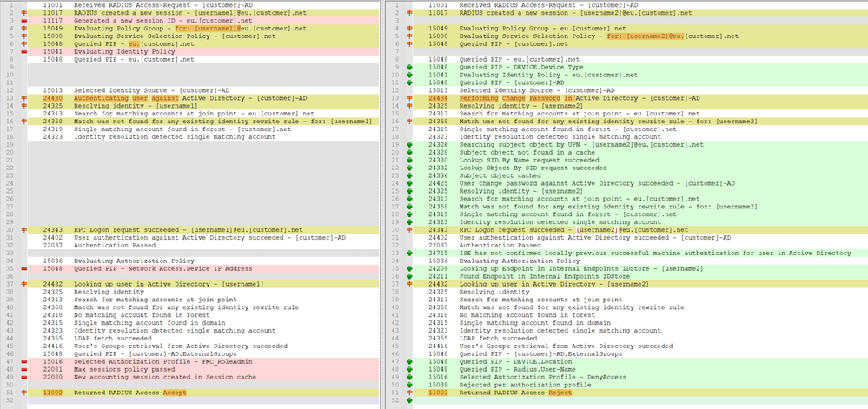
Task: Click changed marker beside left 'Resolving identity - [username1]'
Action: (23, 106)
